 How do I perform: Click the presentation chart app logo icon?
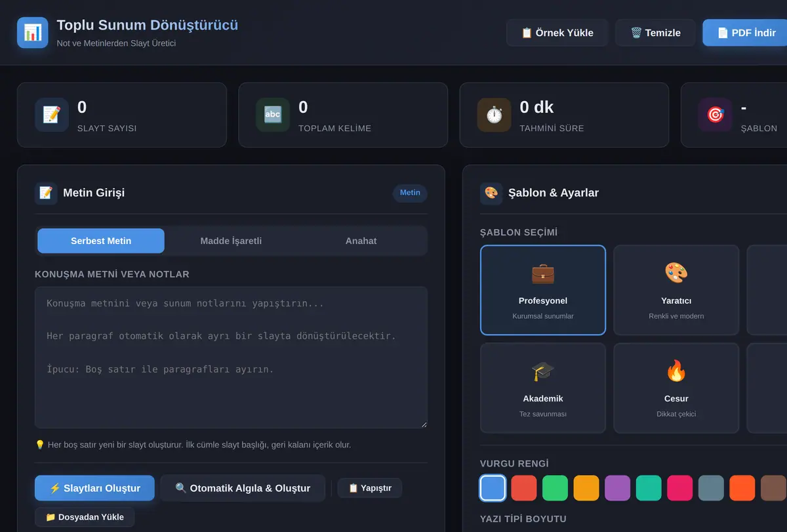33,33
